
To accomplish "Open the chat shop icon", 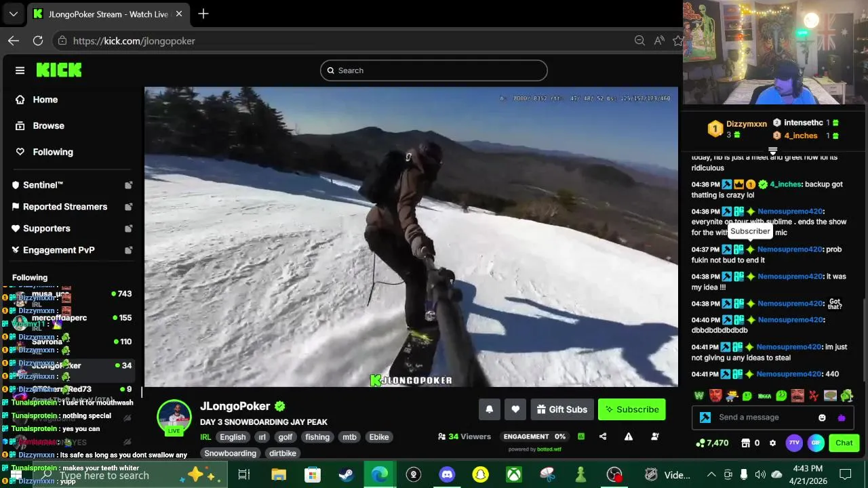I will [x=744, y=443].
